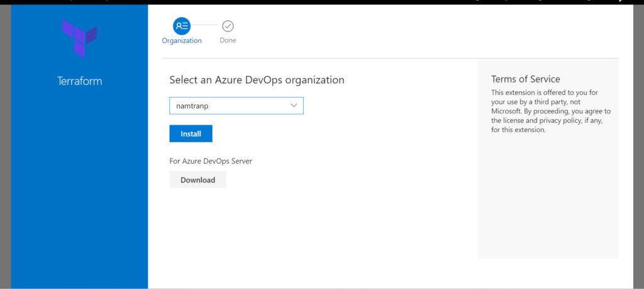Viewport: 644px width, 289px height.
Task: Click the Terraform logo icon
Action: click(x=79, y=40)
